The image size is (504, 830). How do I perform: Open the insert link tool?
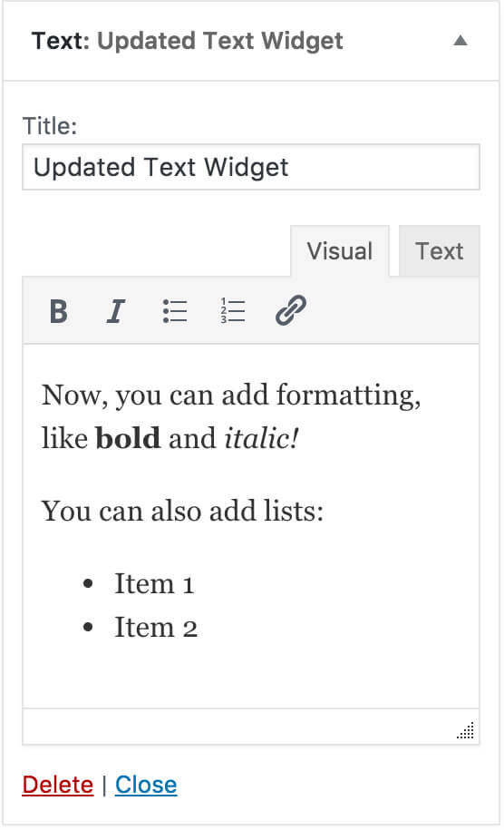[x=291, y=311]
